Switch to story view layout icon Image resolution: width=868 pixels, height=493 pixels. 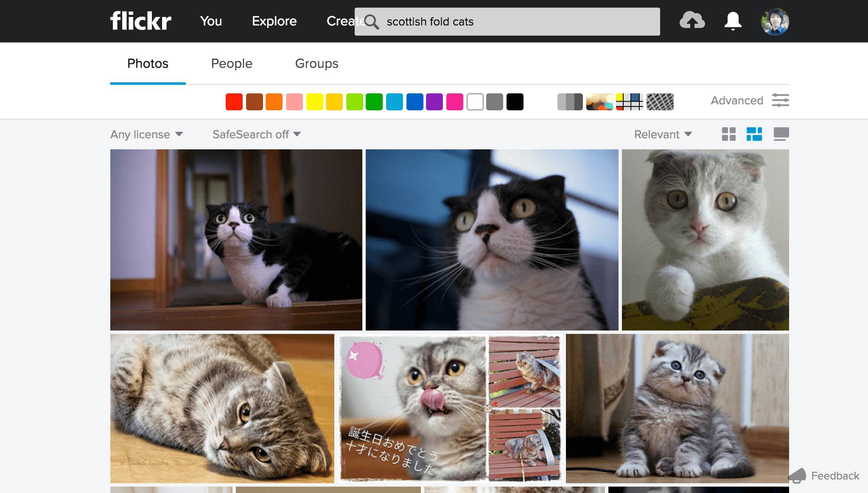coord(781,134)
